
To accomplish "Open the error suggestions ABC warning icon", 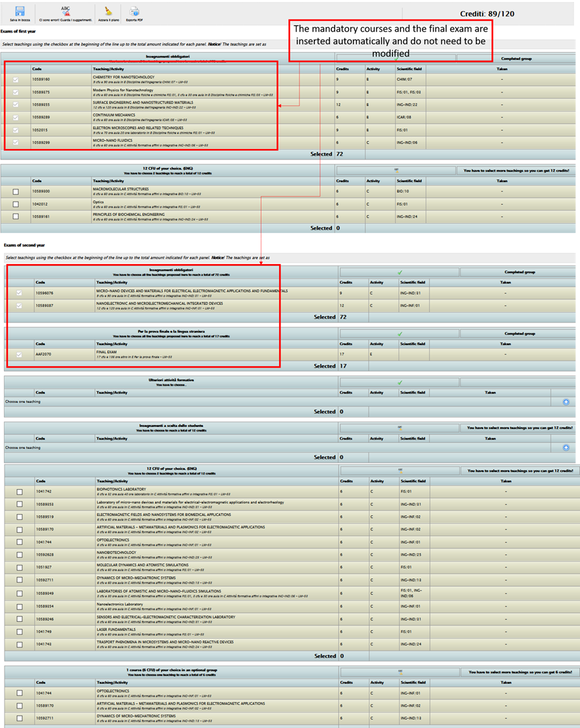I will click(66, 11).
